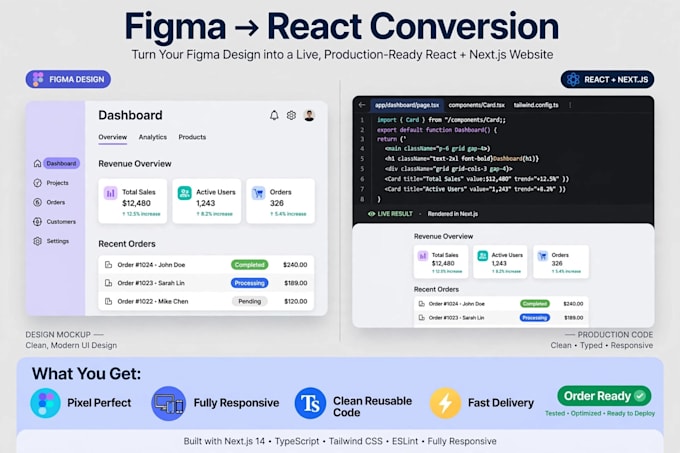Click the Orders cart icon in live result
The height and width of the screenshot is (453, 680).
tap(543, 256)
